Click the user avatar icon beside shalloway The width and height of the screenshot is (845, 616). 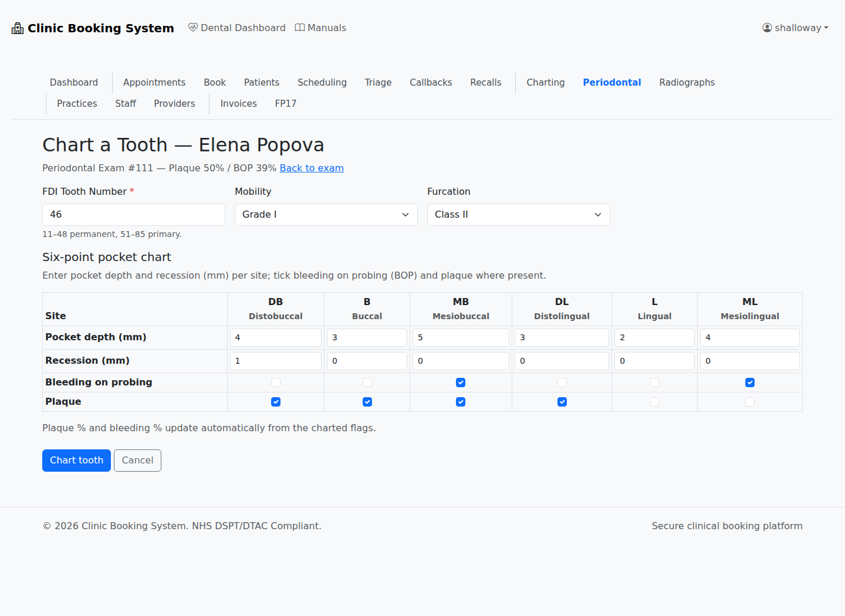pos(767,28)
